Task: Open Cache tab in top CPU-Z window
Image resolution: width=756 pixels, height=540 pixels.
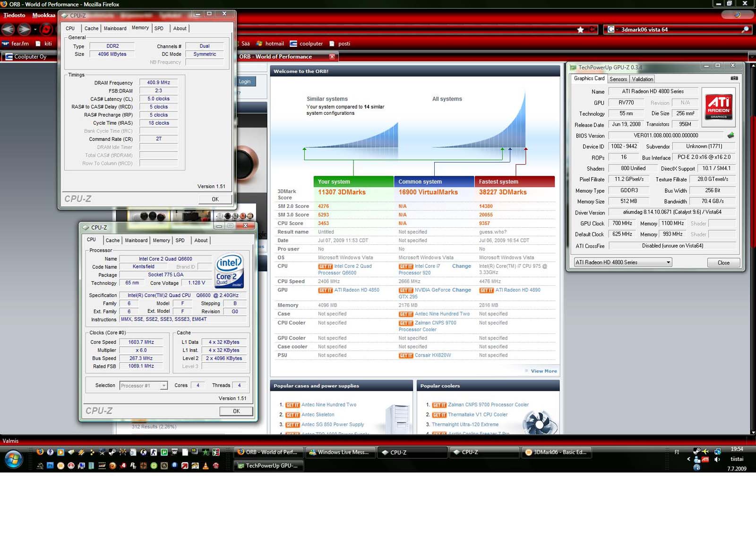Action: (91, 28)
